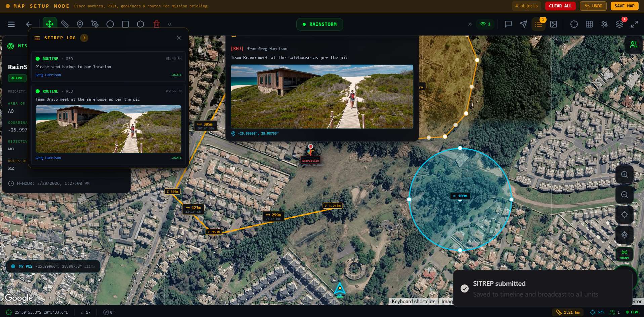Click the H-HOUR time text
Screen dimensions: 644x317
point(53,183)
